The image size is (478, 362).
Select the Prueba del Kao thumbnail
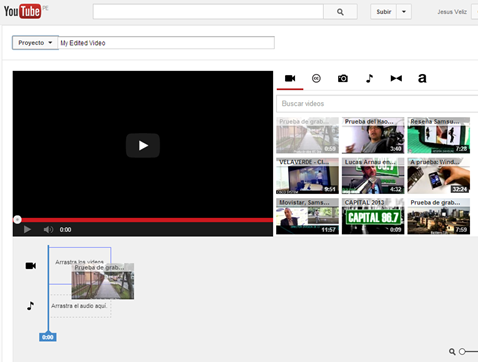point(373,135)
